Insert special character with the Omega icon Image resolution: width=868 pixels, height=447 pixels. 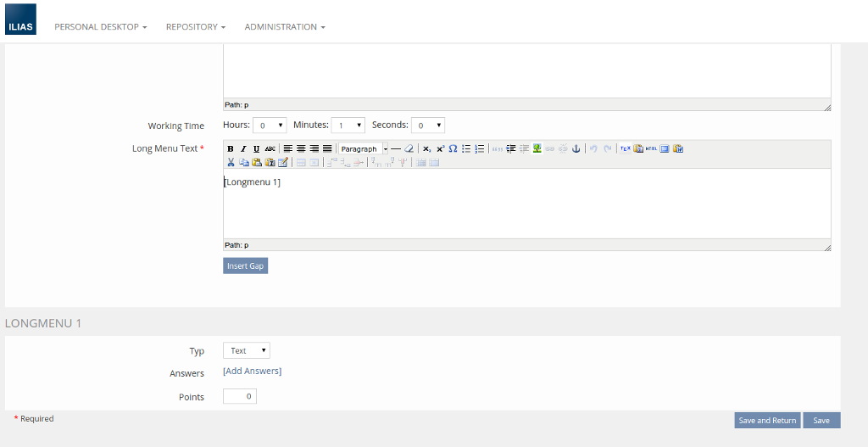tap(453, 149)
